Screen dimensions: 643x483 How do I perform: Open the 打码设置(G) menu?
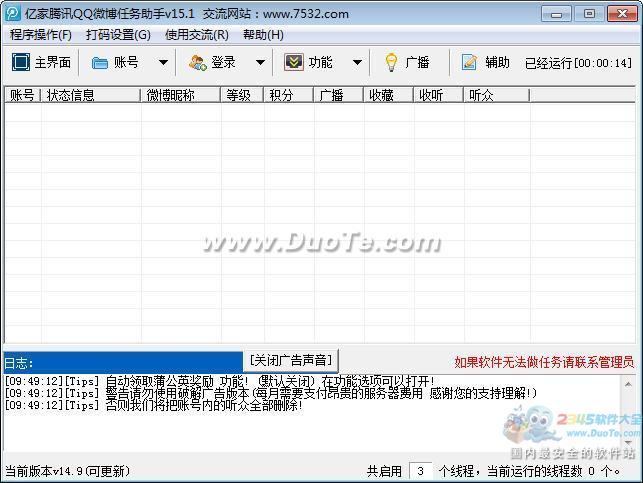pyautogui.click(x=118, y=35)
